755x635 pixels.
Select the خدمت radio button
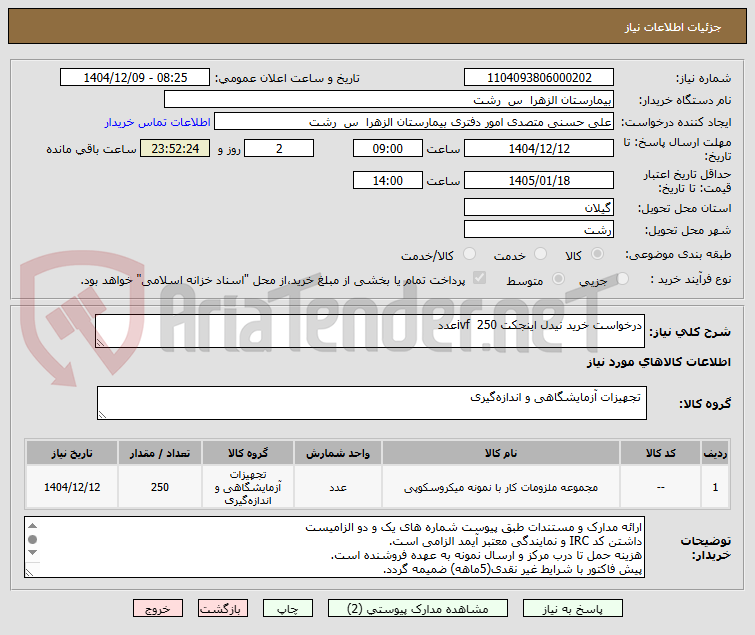pyautogui.click(x=540, y=254)
